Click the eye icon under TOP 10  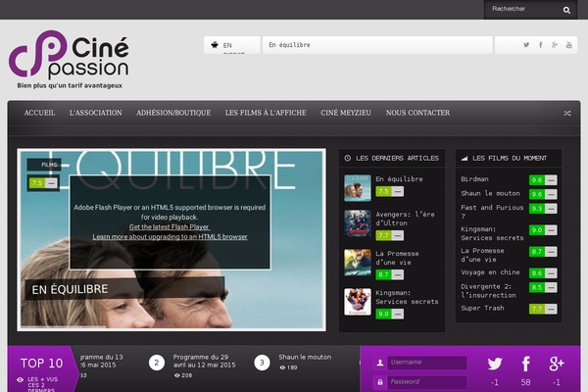coord(21,379)
